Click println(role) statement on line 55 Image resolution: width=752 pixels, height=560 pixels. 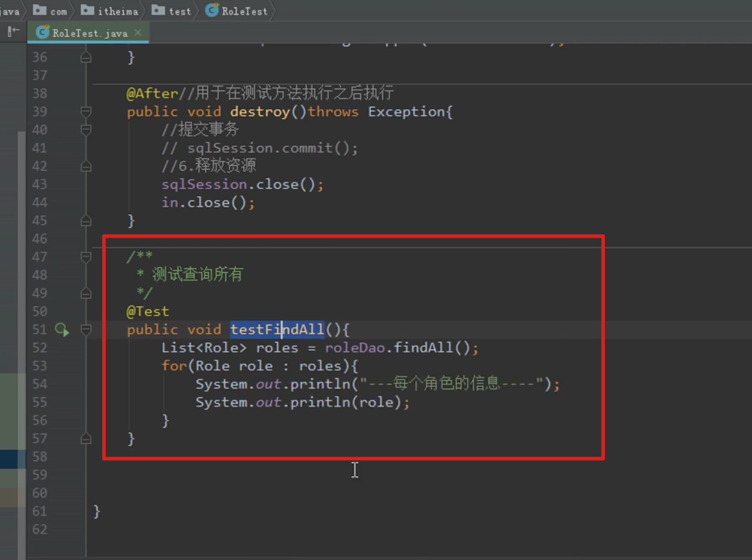coord(303,402)
